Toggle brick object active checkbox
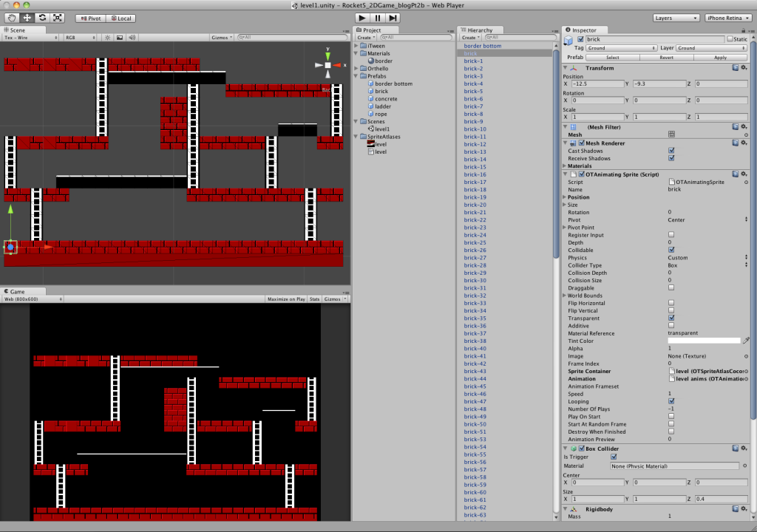This screenshot has width=757, height=532. [580, 39]
